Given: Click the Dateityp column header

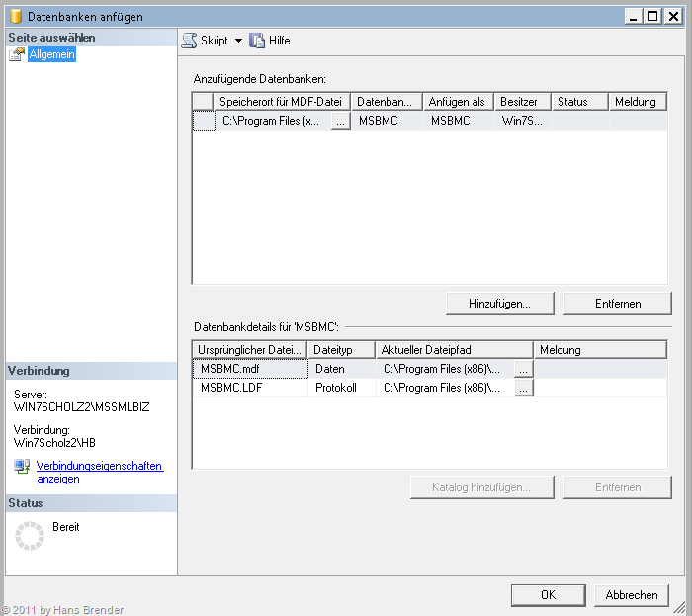Looking at the screenshot, I should [x=340, y=350].
